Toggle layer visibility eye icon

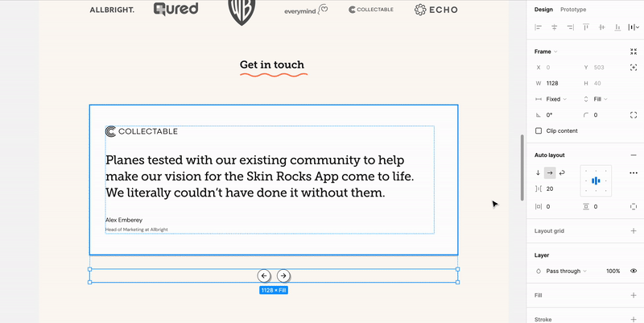[634, 271]
